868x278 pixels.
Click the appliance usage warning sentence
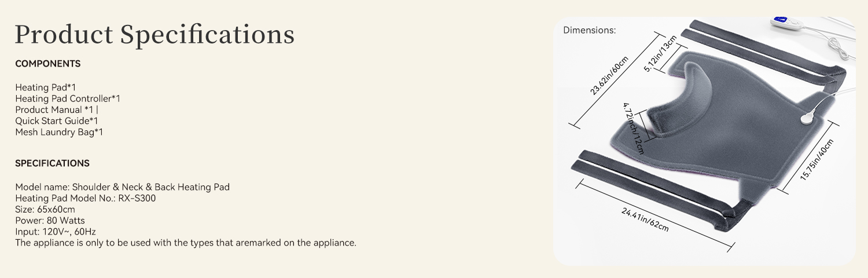coord(185,242)
